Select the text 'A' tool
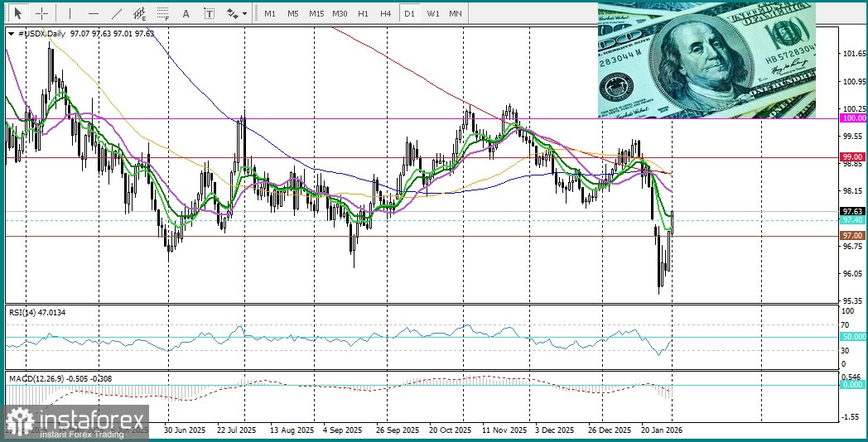This screenshot has height=442, width=868. coord(186,13)
